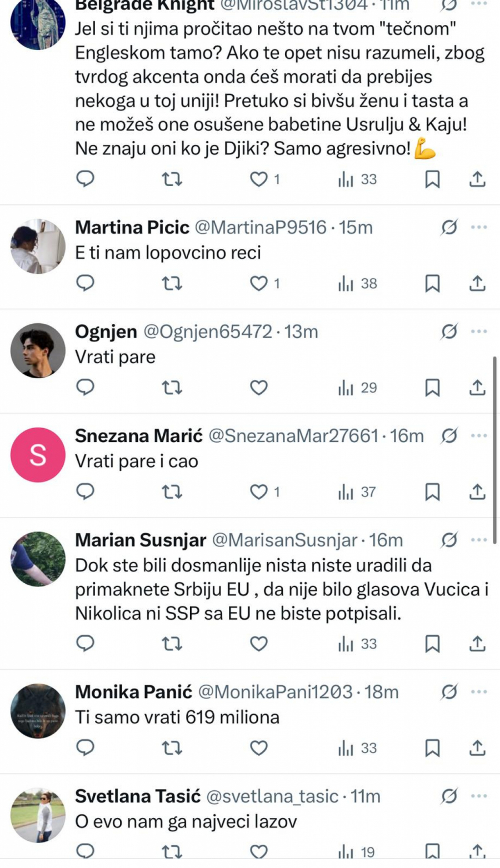Open Grok icon on Ognjen's tweet

pyautogui.click(x=449, y=332)
